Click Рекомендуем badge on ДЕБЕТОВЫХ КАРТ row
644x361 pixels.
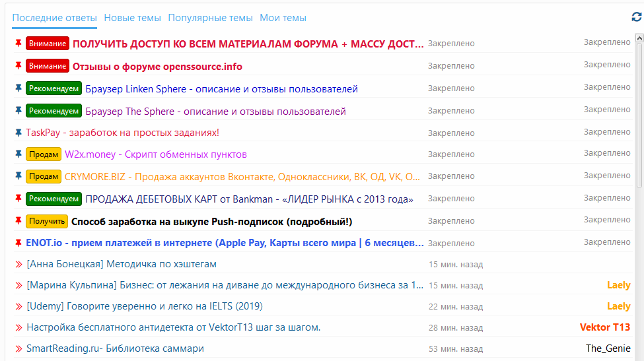(54, 199)
